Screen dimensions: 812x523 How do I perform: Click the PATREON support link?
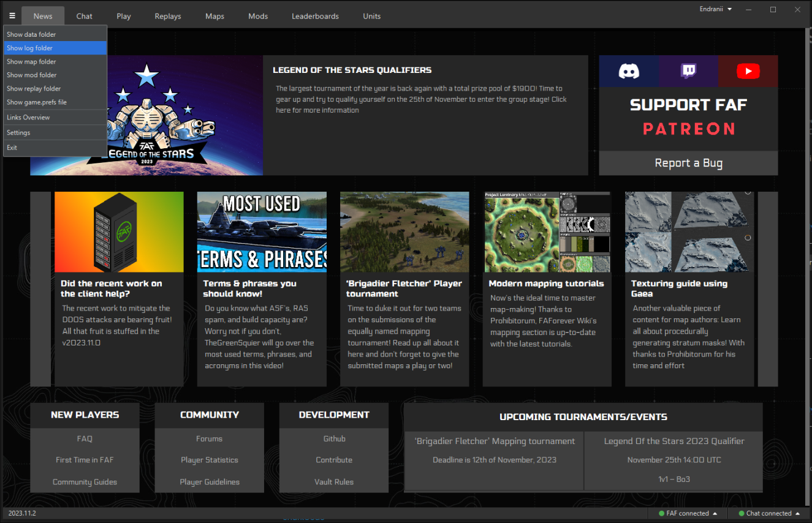pyautogui.click(x=689, y=129)
